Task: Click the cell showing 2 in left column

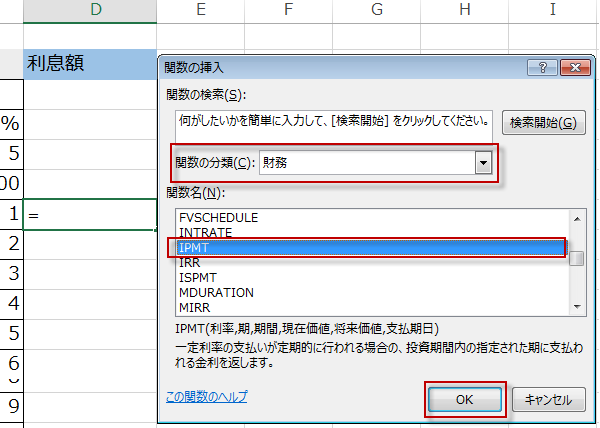Action: point(11,244)
